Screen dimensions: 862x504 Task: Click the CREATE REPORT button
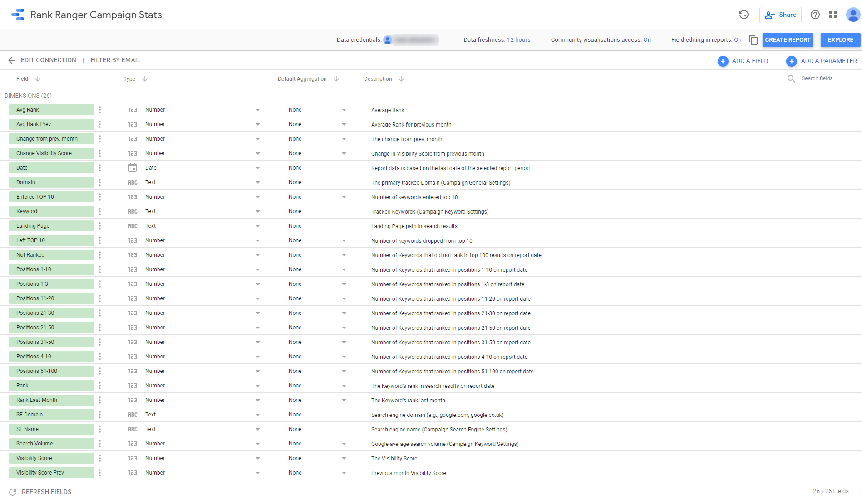(788, 40)
